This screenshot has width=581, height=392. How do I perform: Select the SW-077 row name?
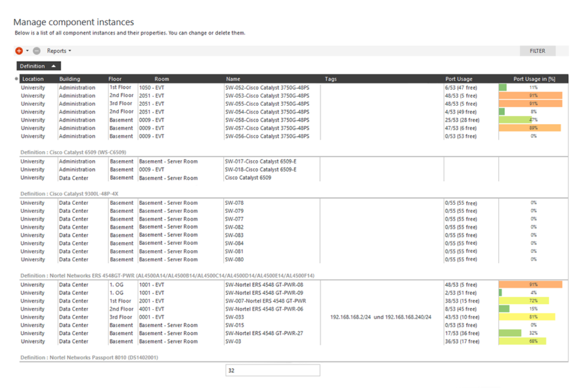coord(234,219)
